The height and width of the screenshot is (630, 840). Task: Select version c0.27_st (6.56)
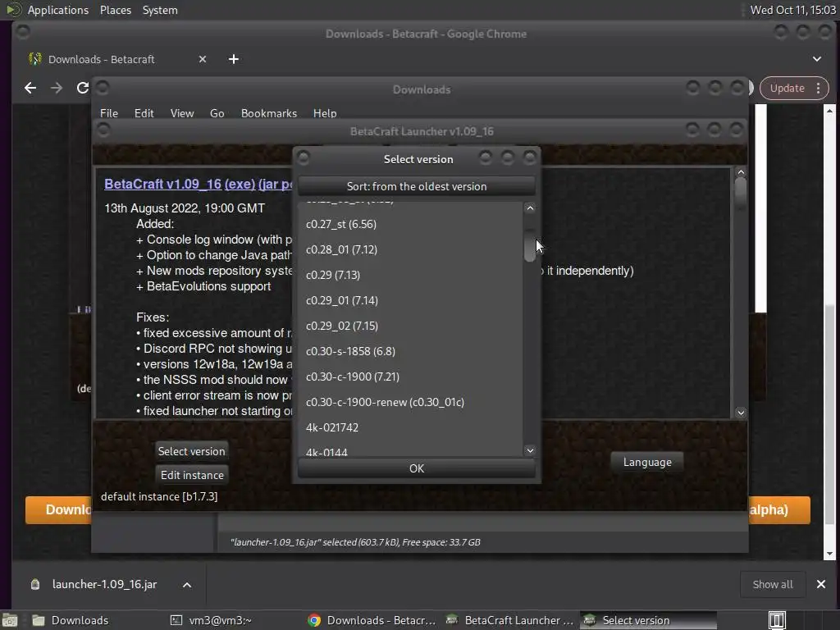click(410, 224)
